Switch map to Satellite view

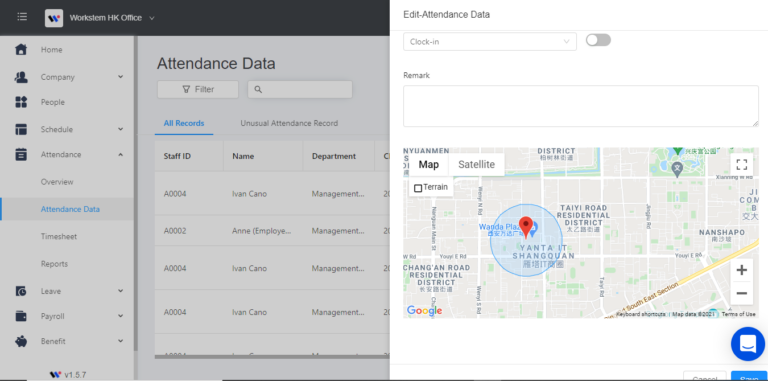477,165
